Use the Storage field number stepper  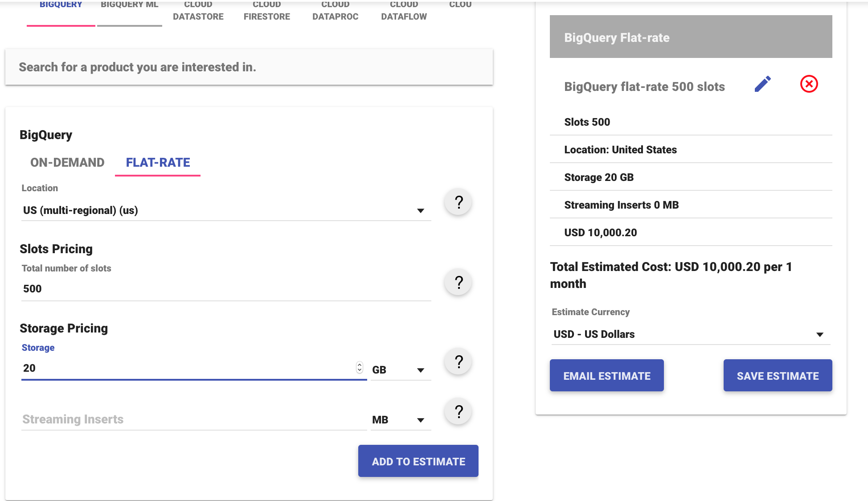pos(360,368)
